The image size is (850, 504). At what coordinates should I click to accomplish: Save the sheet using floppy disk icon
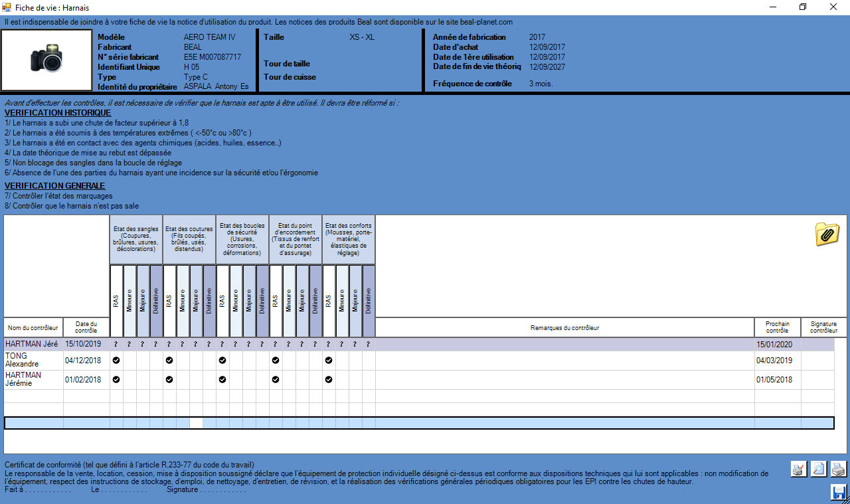click(839, 492)
